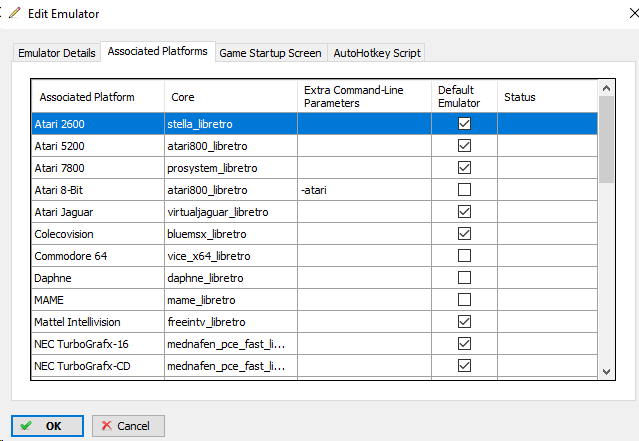Uncheck Default Emulator for Colecovision
Screen dimensions: 639x441
(x=464, y=234)
